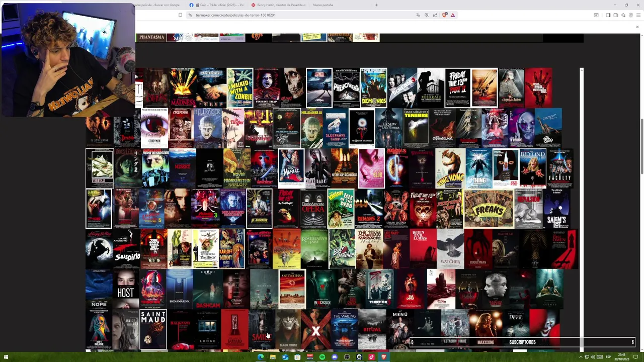Viewport: 644px width, 362px height.
Task: Open the taskbar notification center icon
Action: [635, 357]
